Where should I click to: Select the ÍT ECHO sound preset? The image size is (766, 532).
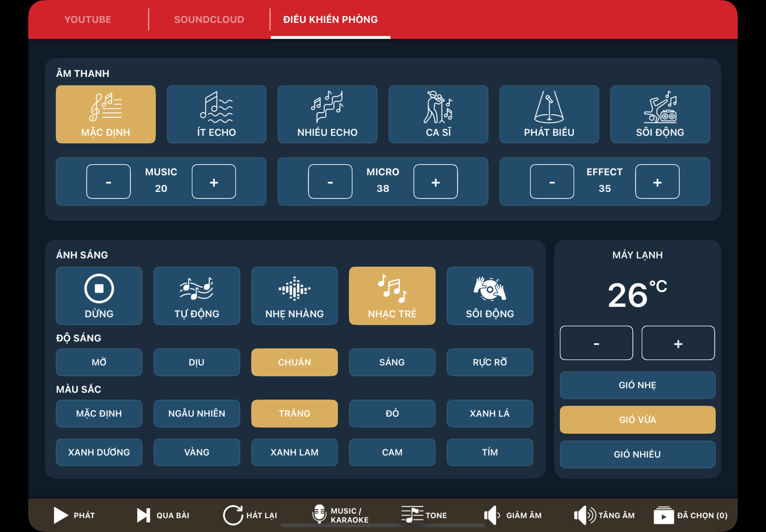(x=216, y=114)
